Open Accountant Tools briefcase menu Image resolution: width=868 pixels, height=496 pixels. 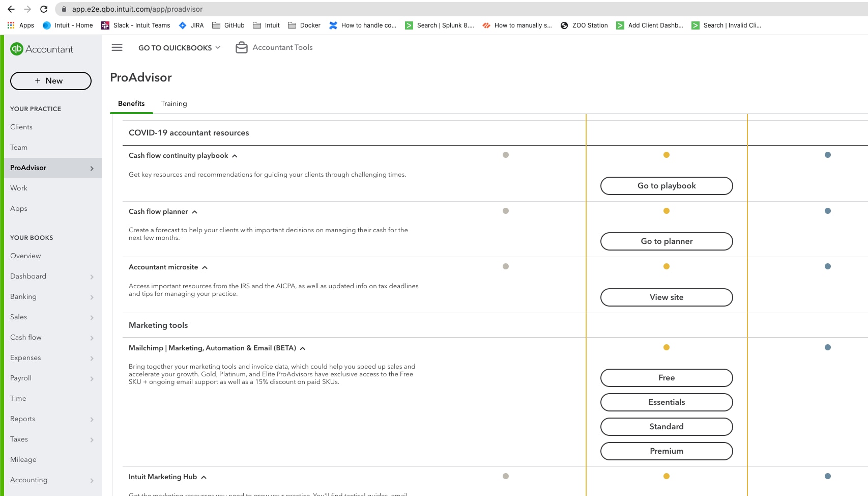[274, 47]
